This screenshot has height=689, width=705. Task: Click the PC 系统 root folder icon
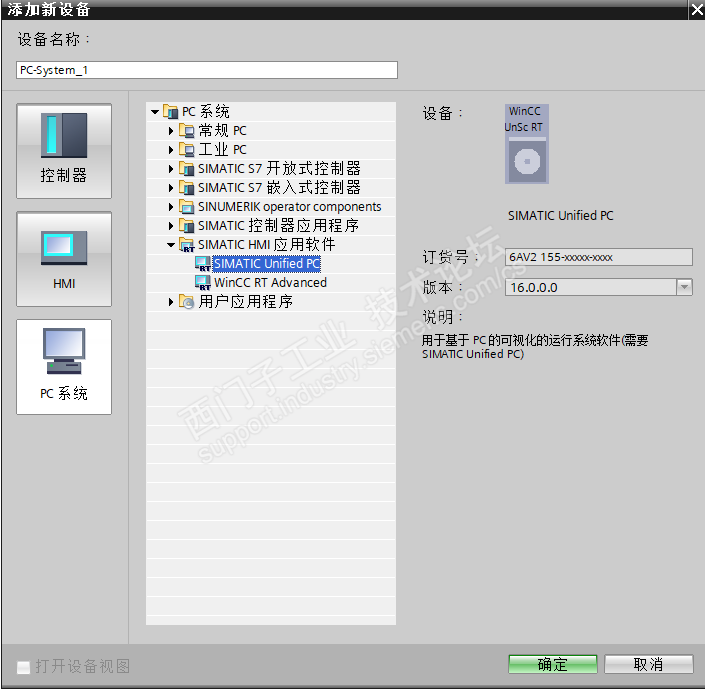click(171, 112)
